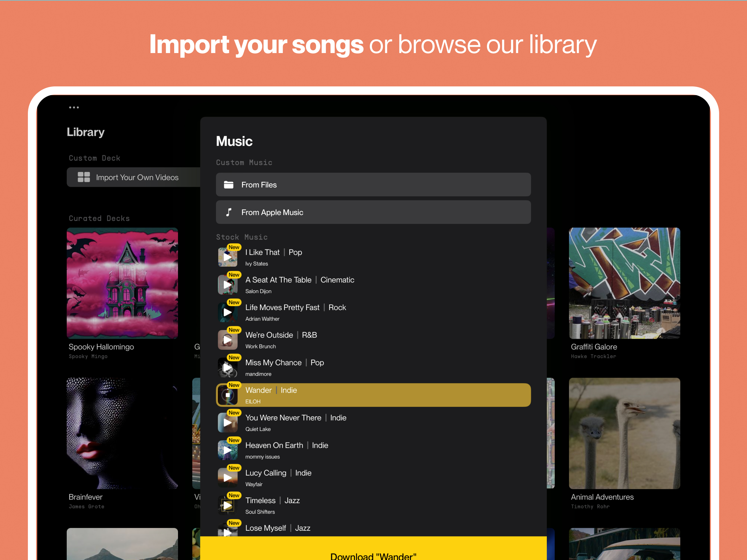
Task: Click artist name EILOH
Action: [253, 402]
